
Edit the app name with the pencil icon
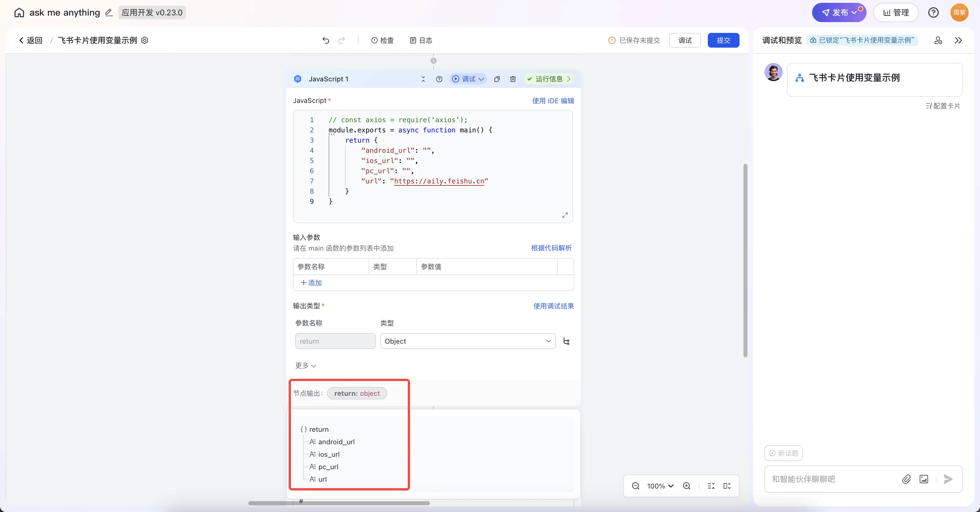pyautogui.click(x=109, y=12)
